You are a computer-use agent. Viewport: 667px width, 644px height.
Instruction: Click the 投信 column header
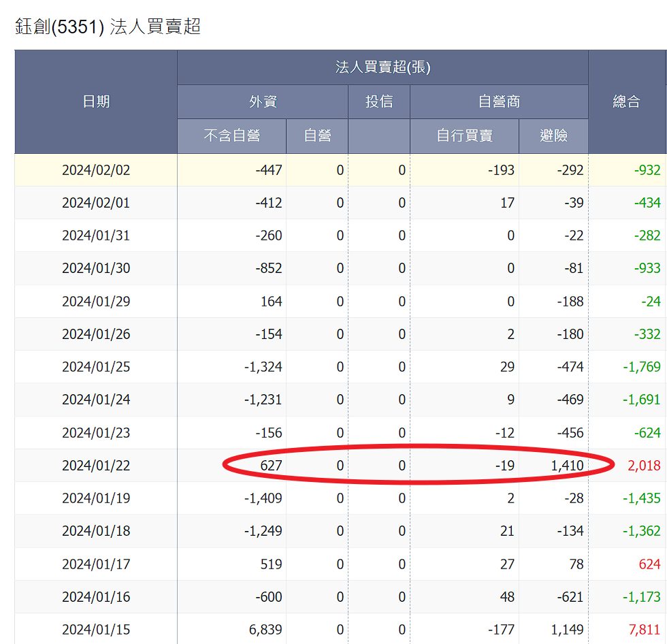[378, 101]
